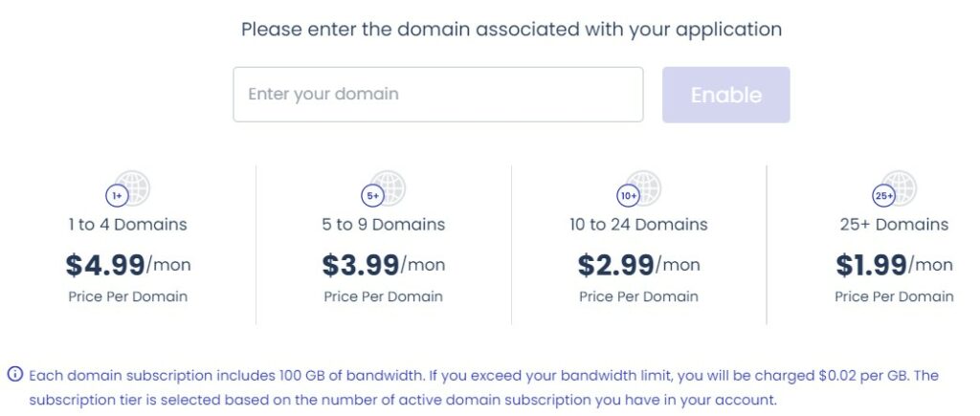Select the 1 to 4 Domains label
Image resolution: width=980 pixels, height=416 pixels.
128,224
